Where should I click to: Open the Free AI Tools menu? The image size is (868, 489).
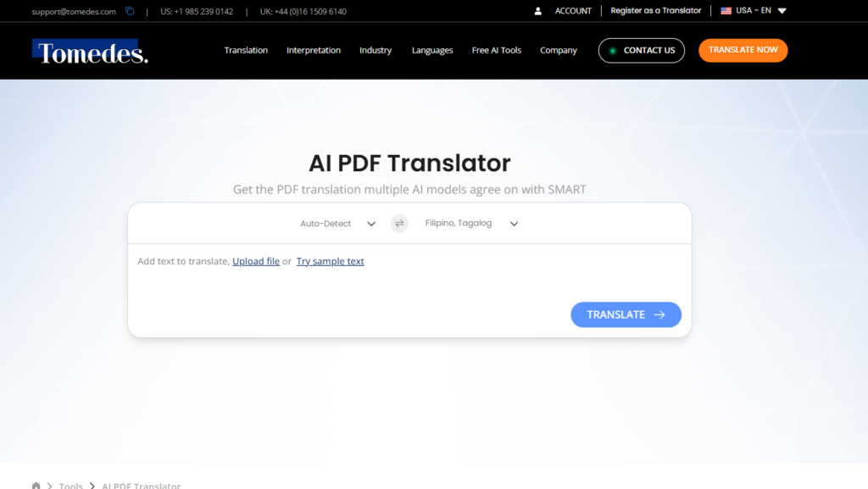(497, 50)
